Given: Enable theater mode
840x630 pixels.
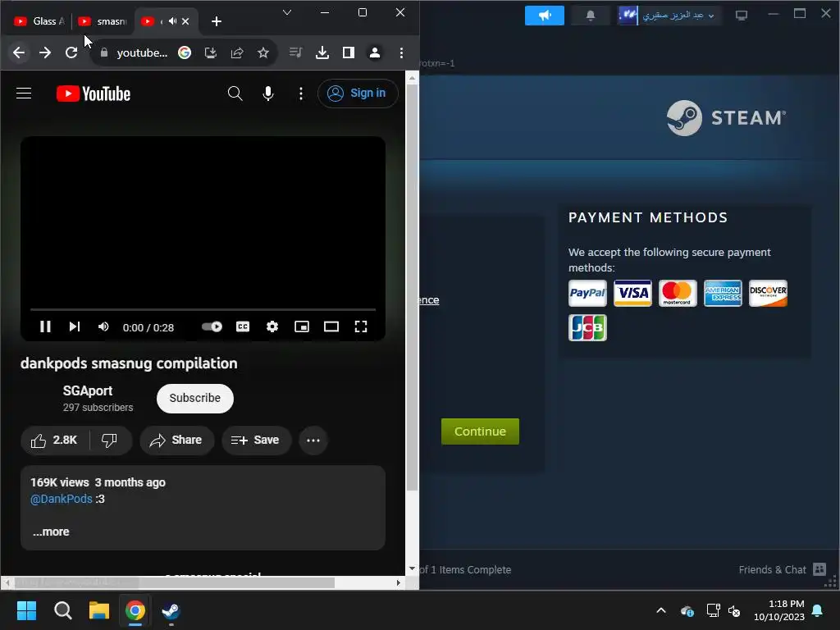Looking at the screenshot, I should click(331, 326).
